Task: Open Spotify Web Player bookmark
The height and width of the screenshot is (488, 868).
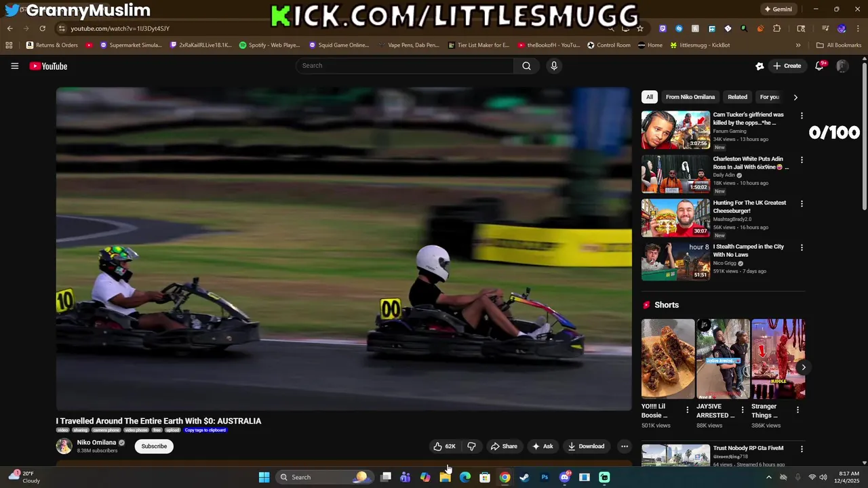Action: pyautogui.click(x=269, y=45)
